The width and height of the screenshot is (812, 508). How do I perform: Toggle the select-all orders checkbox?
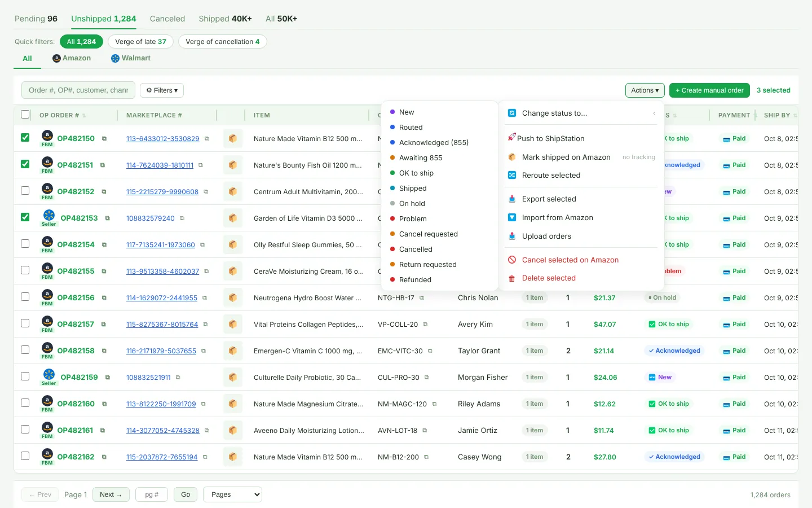coord(25,115)
